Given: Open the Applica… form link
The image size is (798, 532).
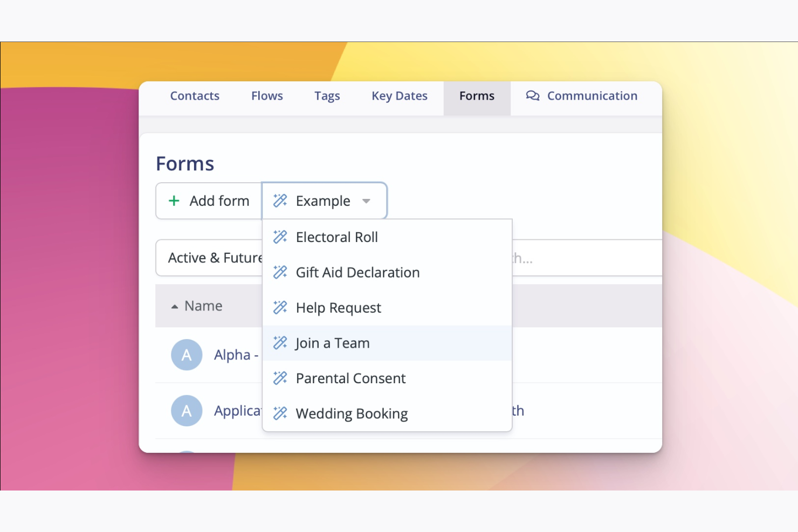Looking at the screenshot, I should (x=238, y=411).
